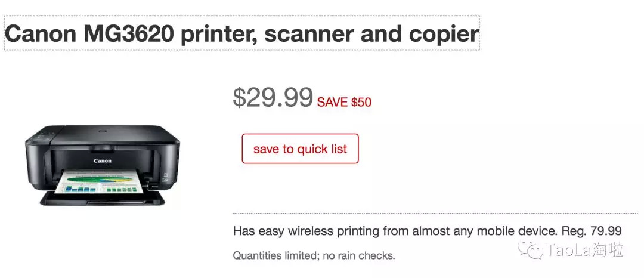Click the Canon MG3620 product title link
Viewport: 644px width, 278px height.
coord(241,33)
